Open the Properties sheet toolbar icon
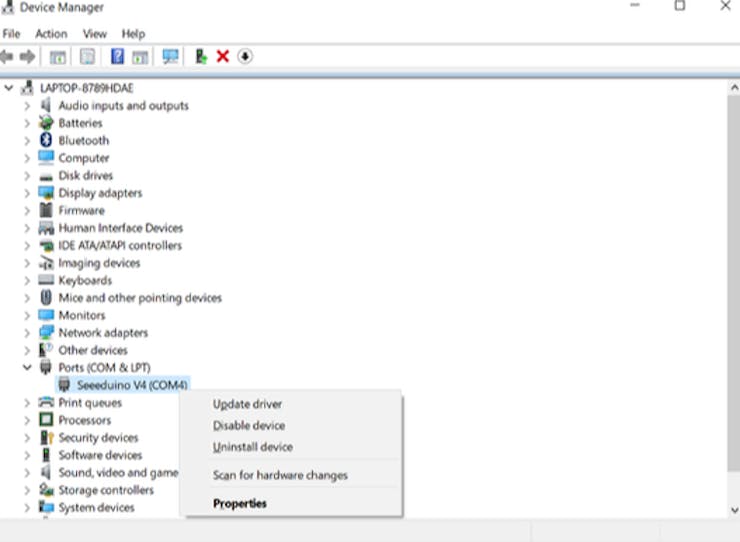Screen dimensions: 740x542 [87, 57]
